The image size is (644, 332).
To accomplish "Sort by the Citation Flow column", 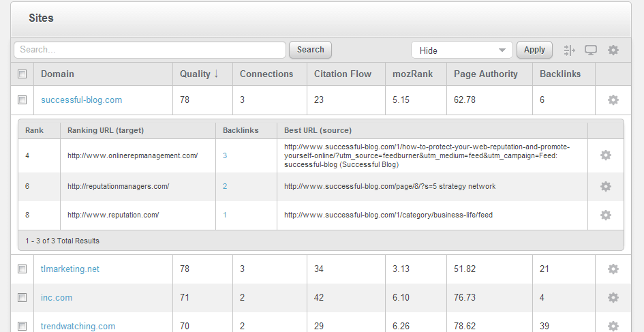I will 342,74.
